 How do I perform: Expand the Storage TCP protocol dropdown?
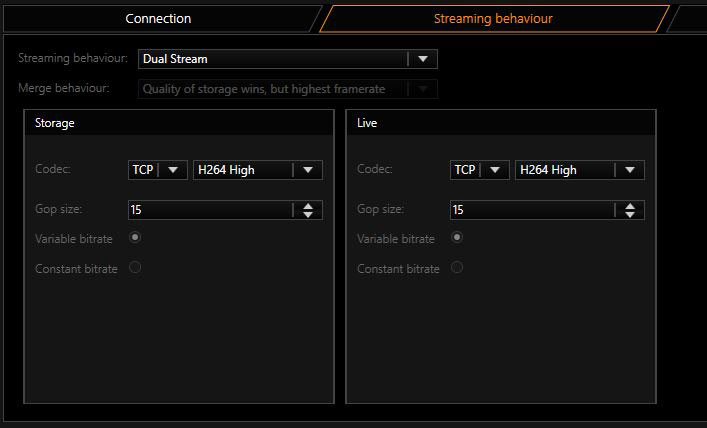tap(173, 170)
